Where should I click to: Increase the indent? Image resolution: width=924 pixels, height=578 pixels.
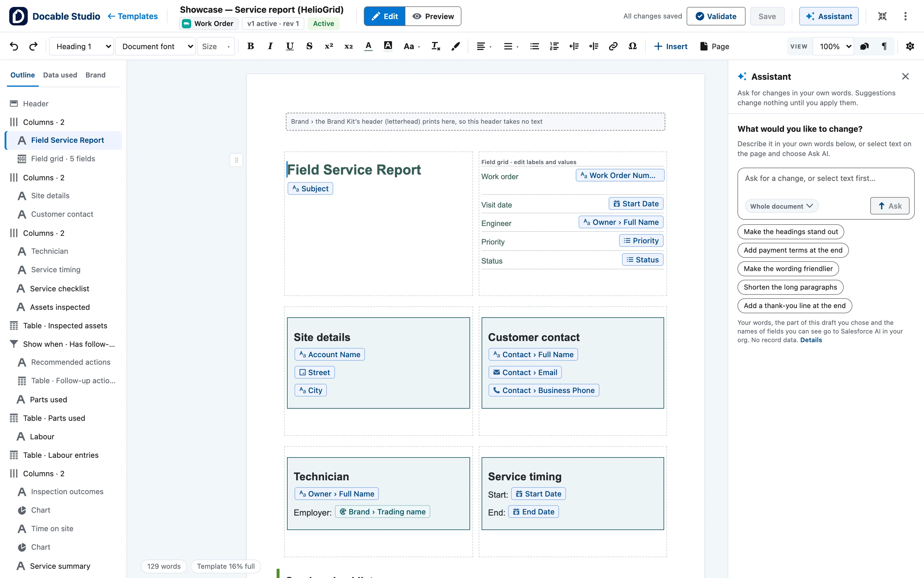click(x=593, y=46)
